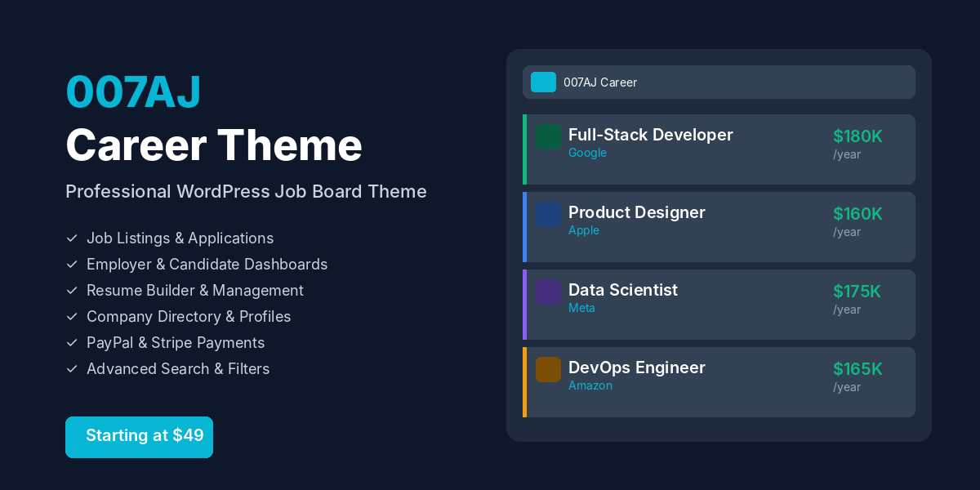Open the Data Scientist job title
Image resolution: width=980 pixels, height=490 pixels.
tap(623, 290)
